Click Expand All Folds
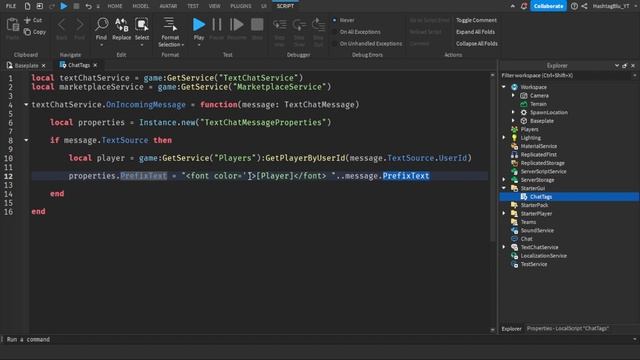 (476, 32)
